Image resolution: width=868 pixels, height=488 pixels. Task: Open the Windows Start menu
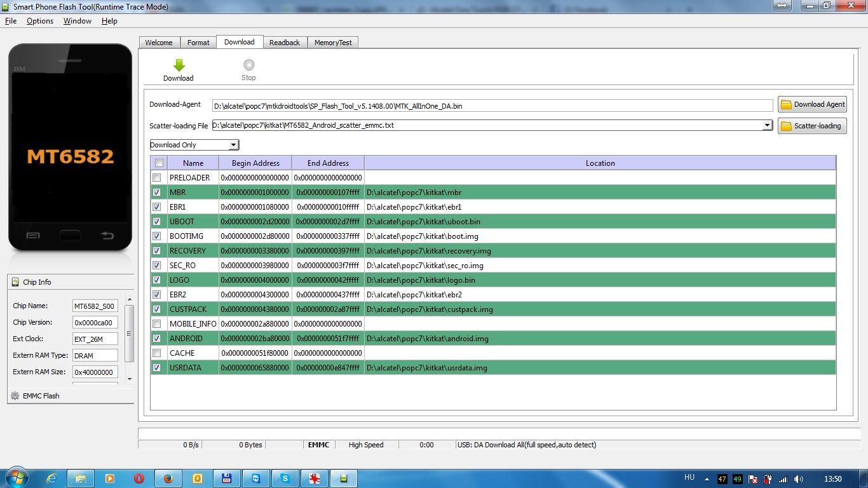[x=16, y=478]
